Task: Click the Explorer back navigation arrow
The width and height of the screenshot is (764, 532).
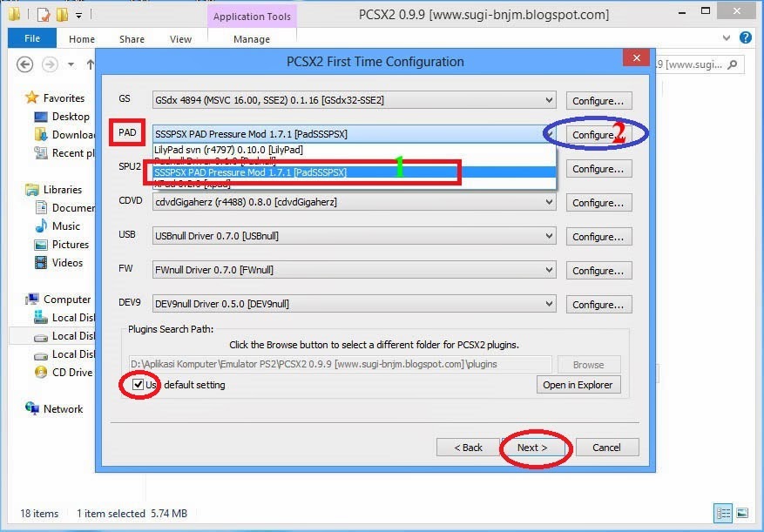Action: pos(25,64)
